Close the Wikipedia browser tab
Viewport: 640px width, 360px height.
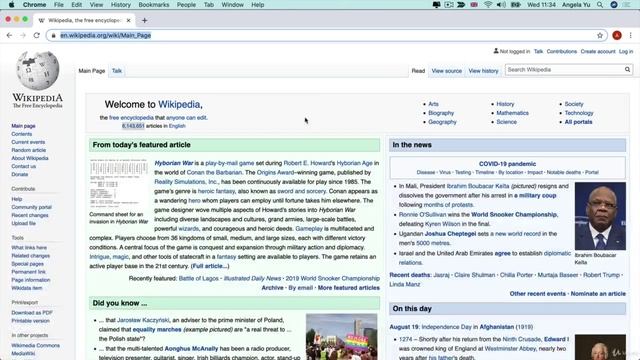129,20
